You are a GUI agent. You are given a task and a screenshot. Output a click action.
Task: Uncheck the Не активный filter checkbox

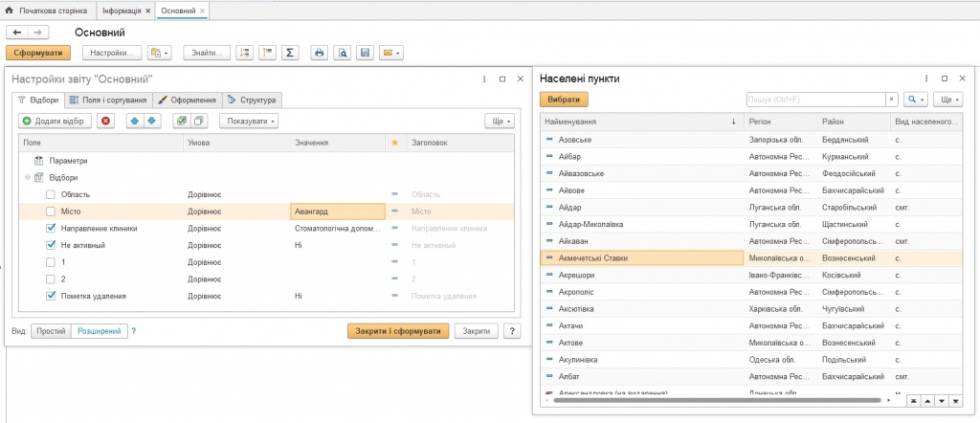pyautogui.click(x=51, y=246)
